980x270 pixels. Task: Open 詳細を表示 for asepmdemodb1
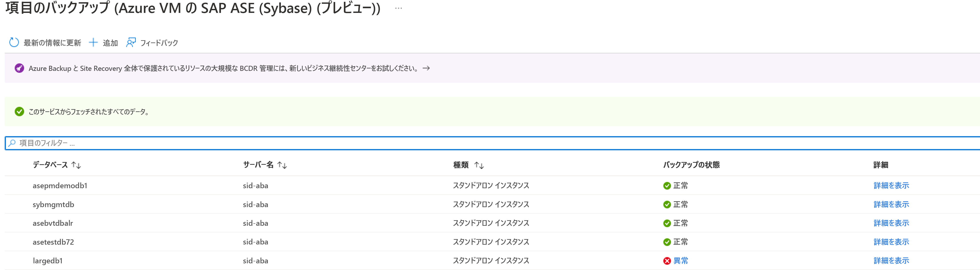click(891, 186)
